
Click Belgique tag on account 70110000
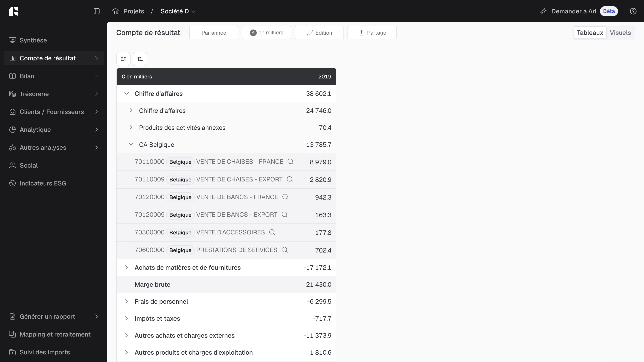pos(180,162)
